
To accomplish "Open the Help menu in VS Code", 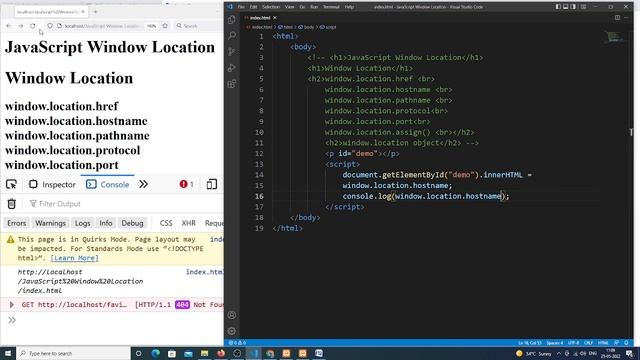I will pos(349,7).
